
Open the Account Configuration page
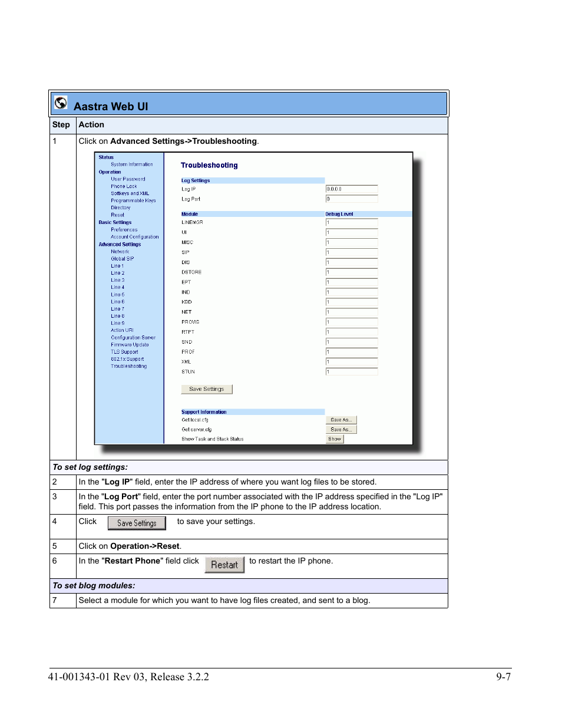134,237
